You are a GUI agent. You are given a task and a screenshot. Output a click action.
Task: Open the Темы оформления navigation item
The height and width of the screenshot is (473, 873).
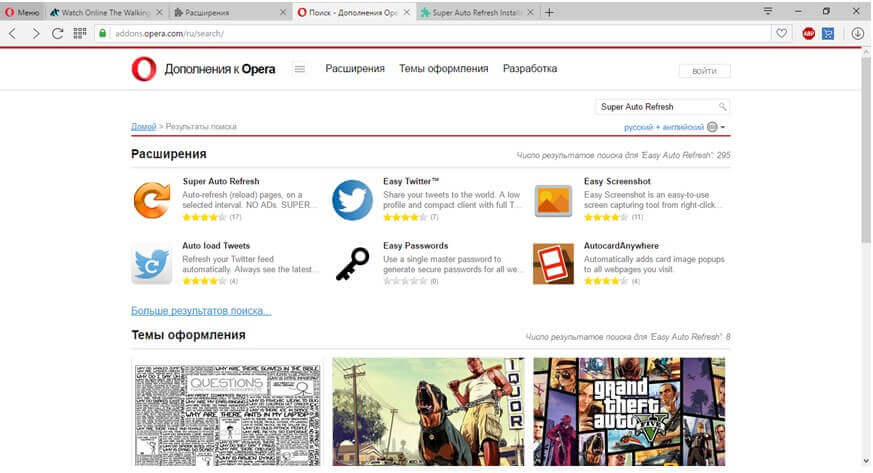click(x=443, y=69)
